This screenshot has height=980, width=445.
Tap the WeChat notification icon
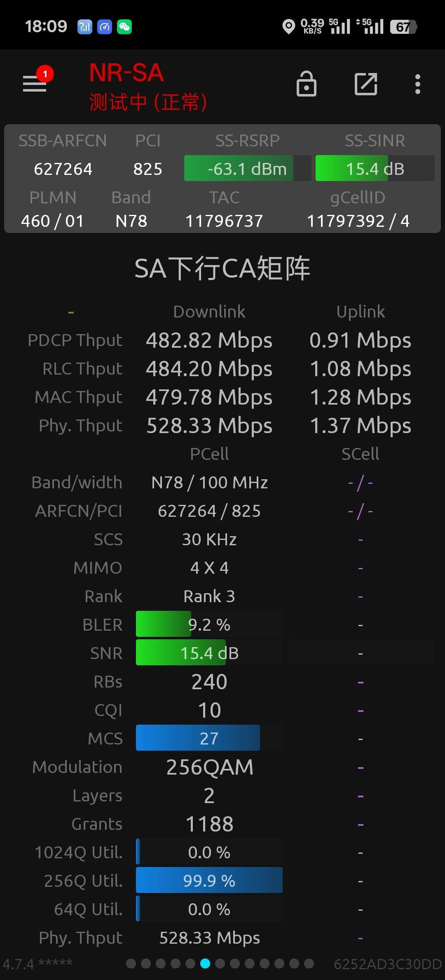124,27
